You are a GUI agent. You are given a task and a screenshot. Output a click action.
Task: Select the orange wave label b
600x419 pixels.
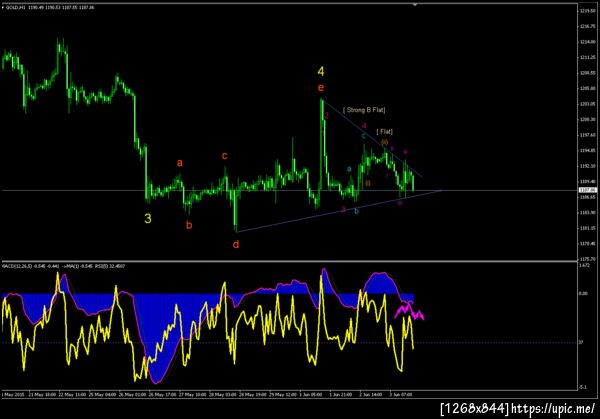(189, 225)
